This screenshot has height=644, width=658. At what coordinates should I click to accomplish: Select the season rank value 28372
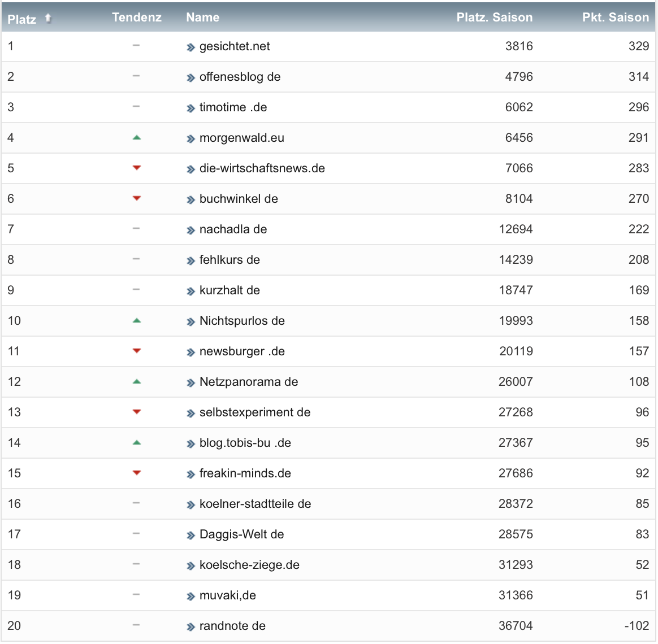click(516, 504)
